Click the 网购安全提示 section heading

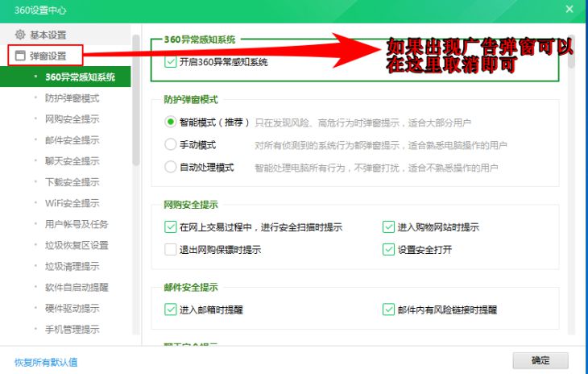pos(191,205)
